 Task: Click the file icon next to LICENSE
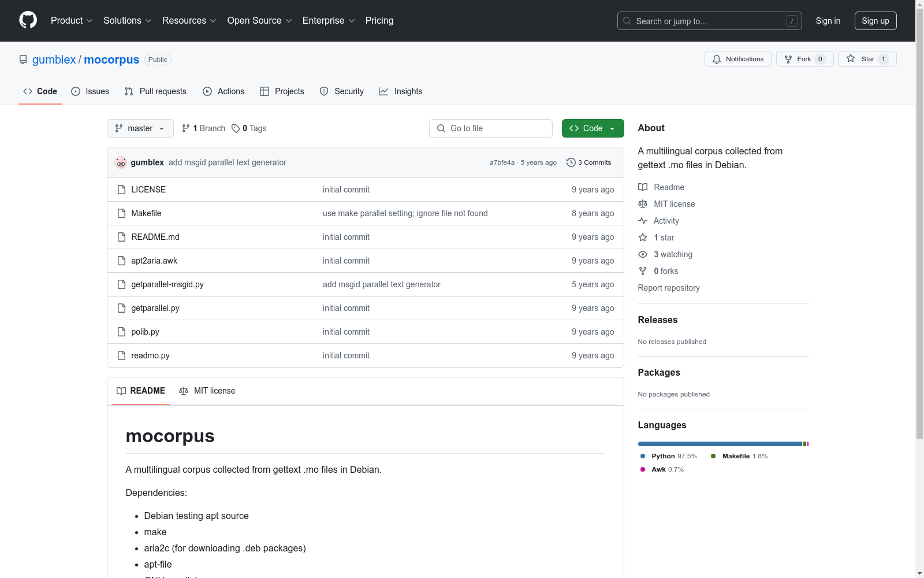pos(121,190)
